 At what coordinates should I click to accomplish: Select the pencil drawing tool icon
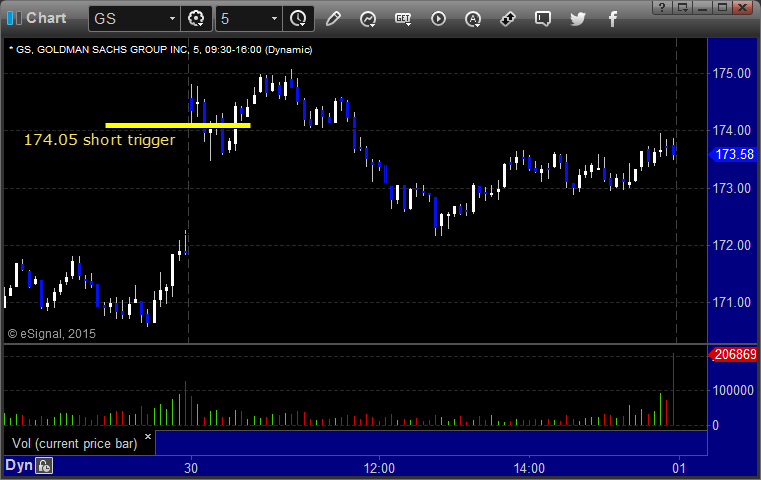point(333,19)
